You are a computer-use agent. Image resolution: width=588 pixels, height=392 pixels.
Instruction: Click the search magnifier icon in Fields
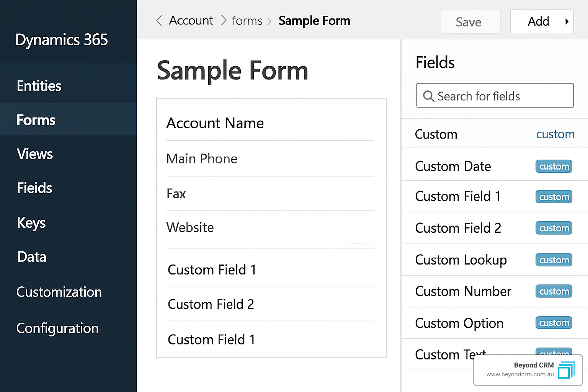[428, 96]
